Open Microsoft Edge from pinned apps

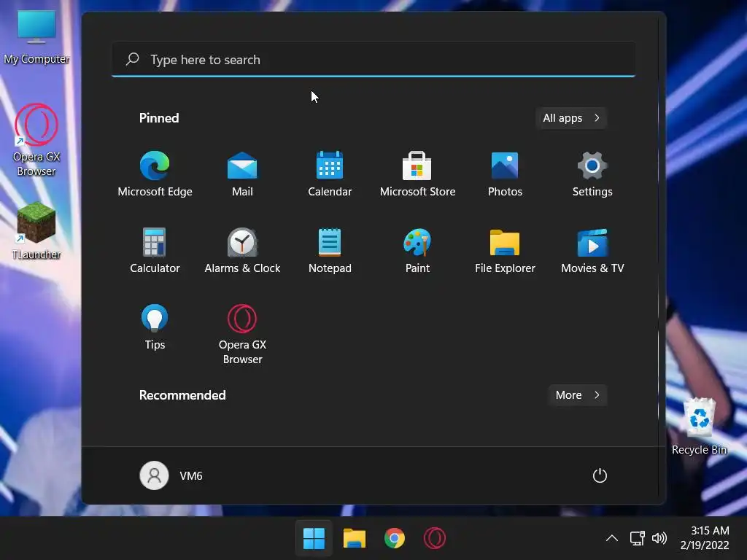tap(155, 174)
